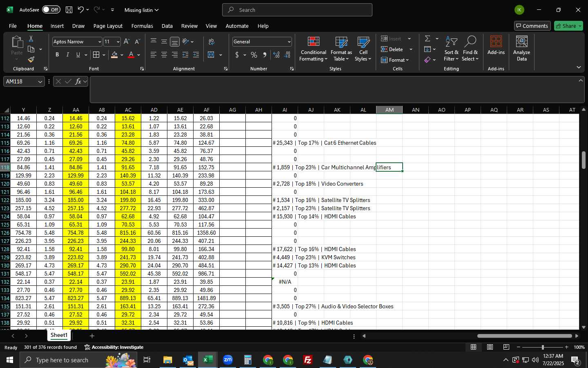Click the Wrap Text icon
The image size is (588, 368).
pyautogui.click(x=212, y=41)
